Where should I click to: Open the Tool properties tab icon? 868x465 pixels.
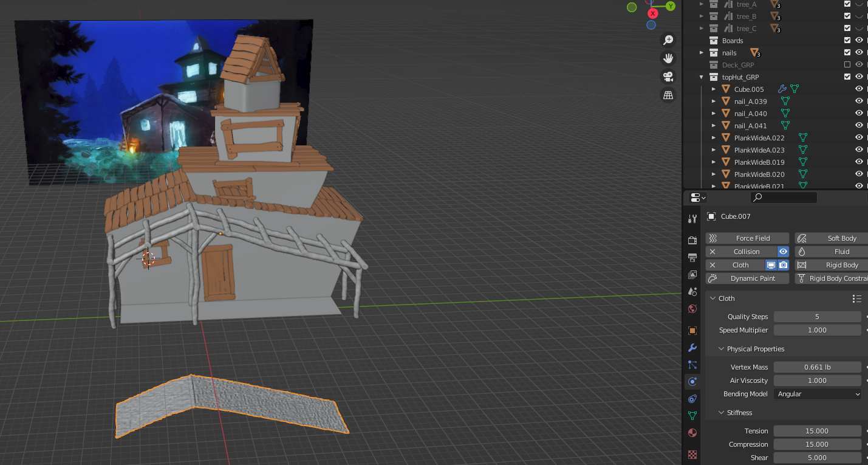tap(692, 219)
